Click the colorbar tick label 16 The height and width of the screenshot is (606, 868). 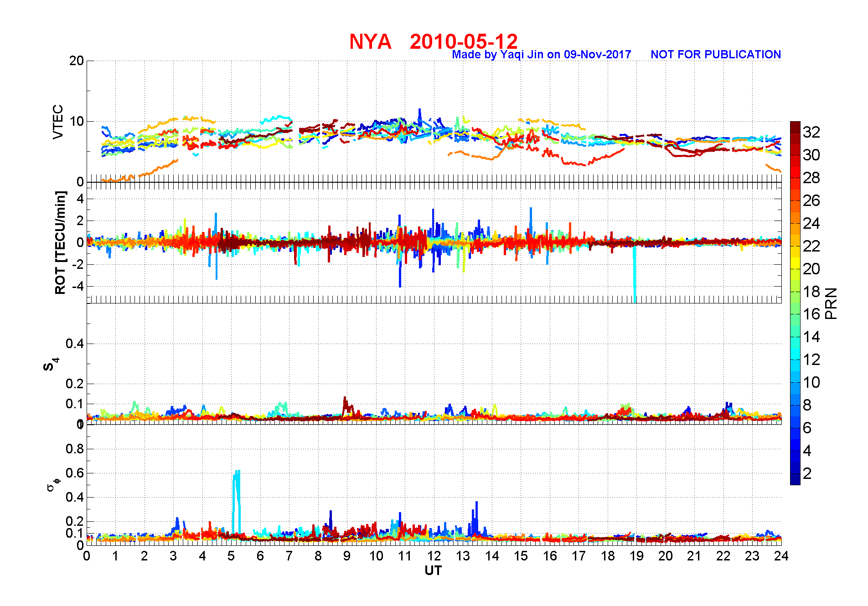[811, 314]
